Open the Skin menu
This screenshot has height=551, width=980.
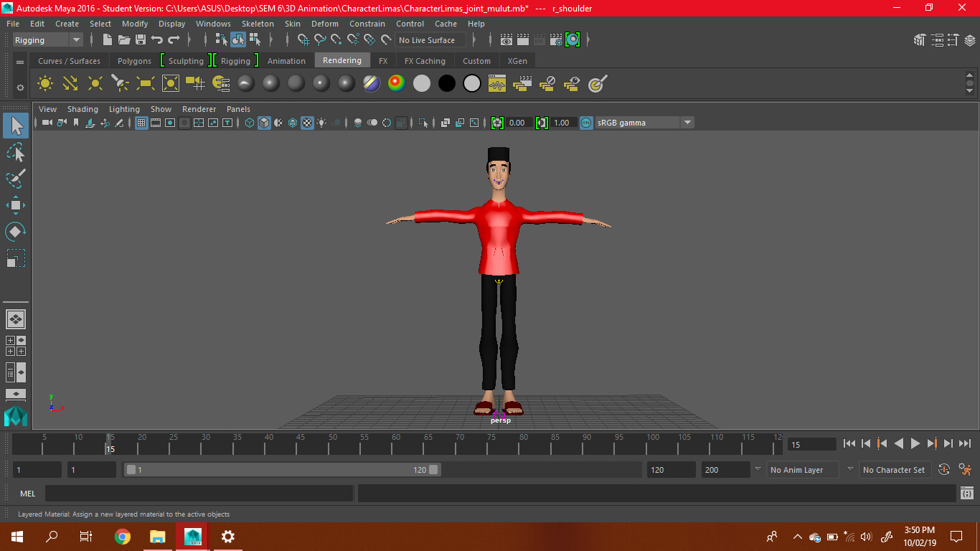293,24
